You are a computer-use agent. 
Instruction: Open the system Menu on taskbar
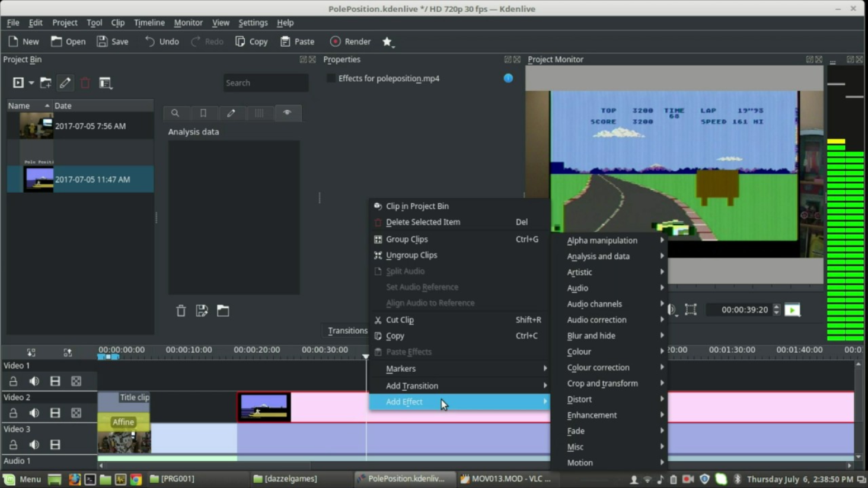(23, 479)
